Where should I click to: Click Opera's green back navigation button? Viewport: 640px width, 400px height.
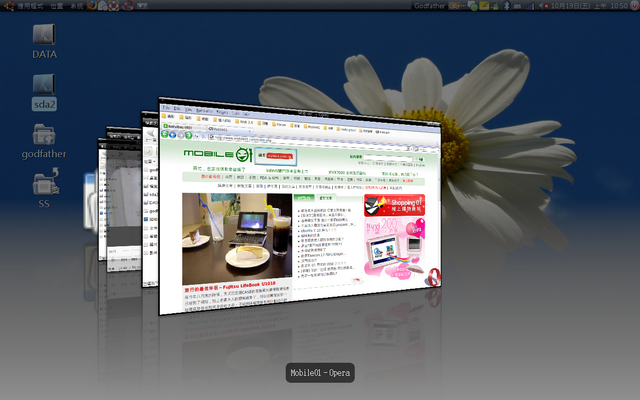coord(164,134)
